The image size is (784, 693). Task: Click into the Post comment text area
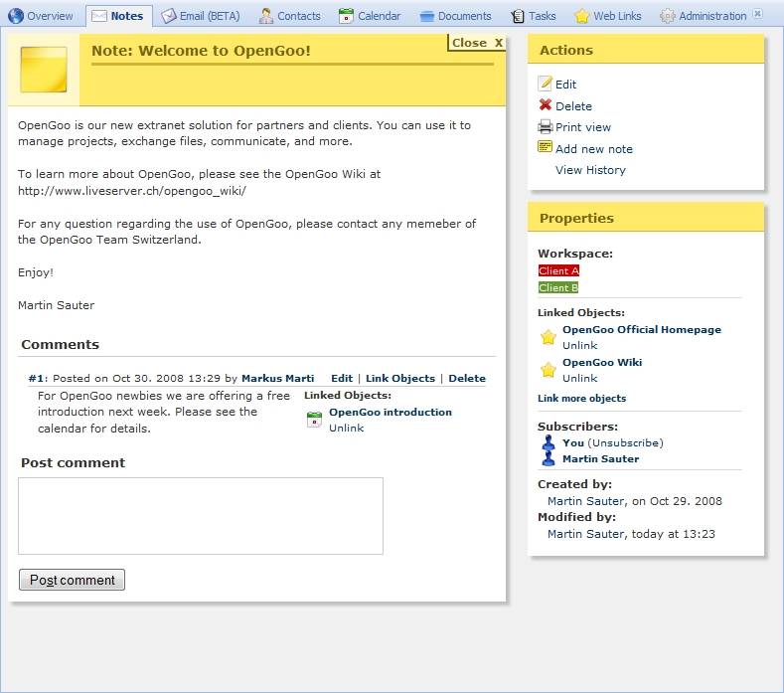coord(201,516)
